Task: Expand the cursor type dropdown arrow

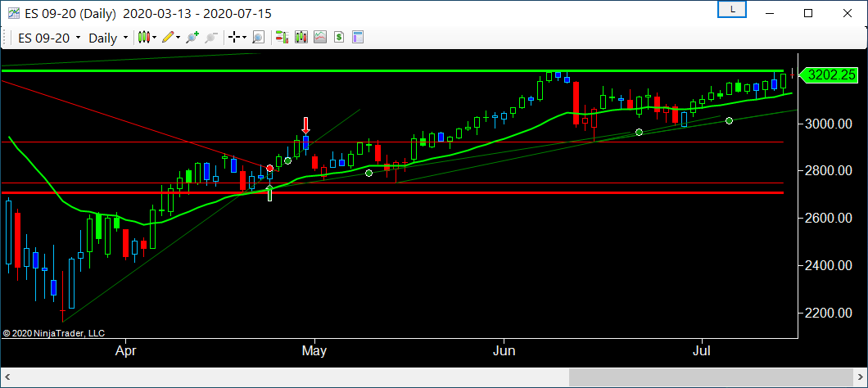Action: pyautogui.click(x=245, y=38)
